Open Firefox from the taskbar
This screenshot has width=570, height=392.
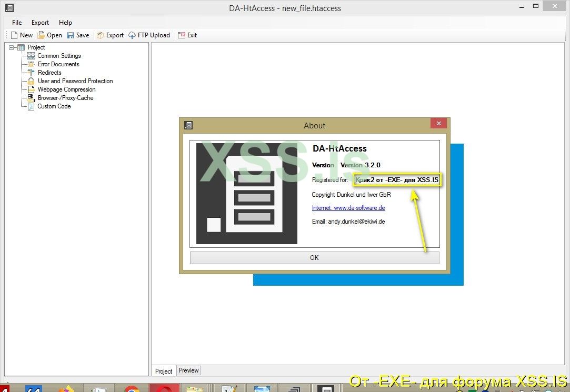click(x=66, y=388)
